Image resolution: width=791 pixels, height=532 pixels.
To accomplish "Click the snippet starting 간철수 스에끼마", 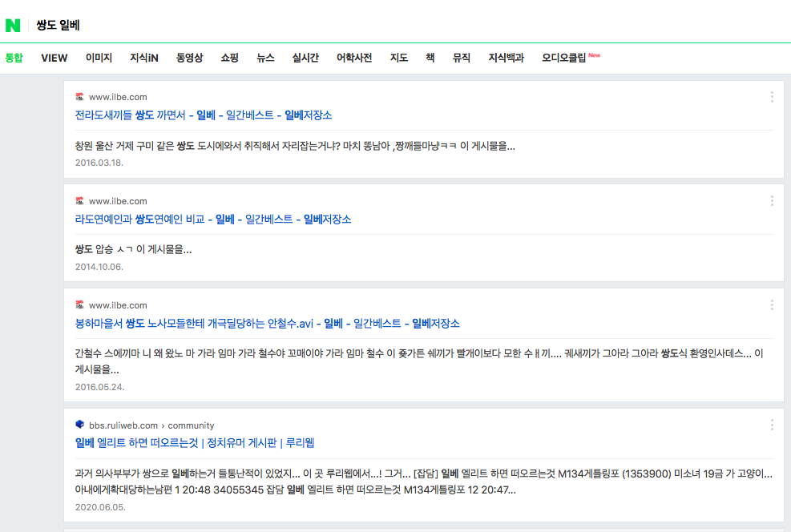I will (x=419, y=361).
